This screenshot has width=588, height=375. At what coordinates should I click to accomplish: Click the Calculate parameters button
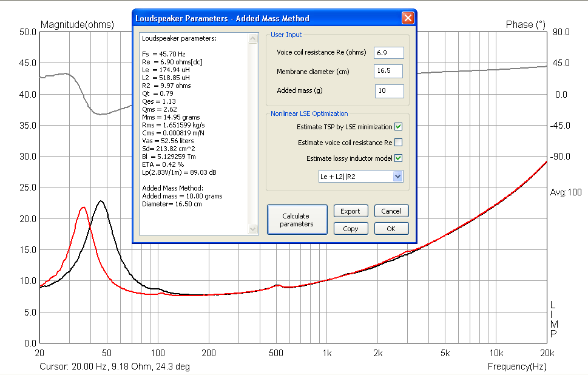[x=297, y=220]
